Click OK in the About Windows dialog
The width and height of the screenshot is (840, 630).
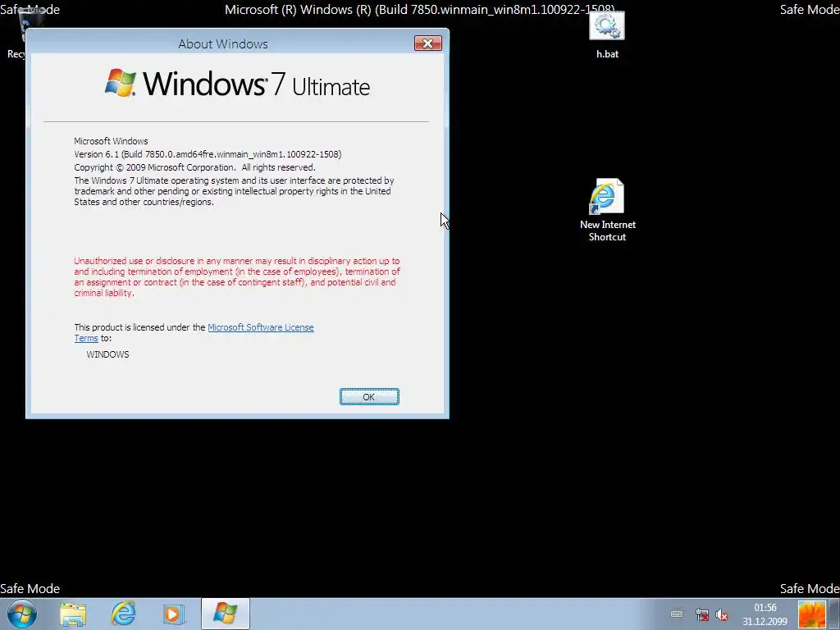tap(369, 396)
